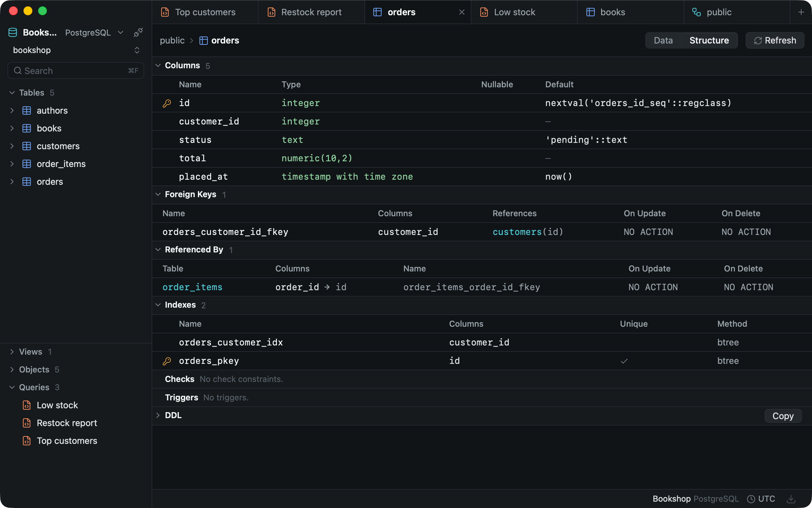Click the clock icon next to UTC
Viewport: 812px width, 508px height.
pyautogui.click(x=751, y=499)
